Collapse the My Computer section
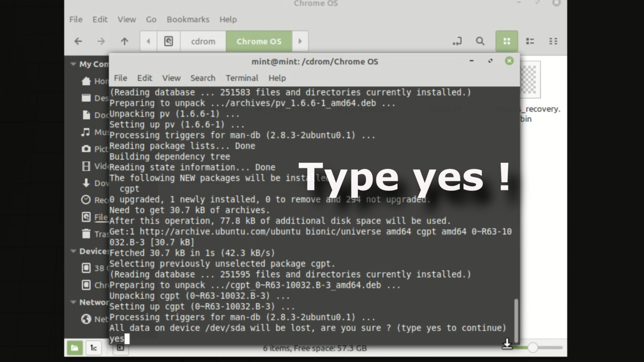Image resolution: width=644 pixels, height=362 pixels. click(x=73, y=64)
